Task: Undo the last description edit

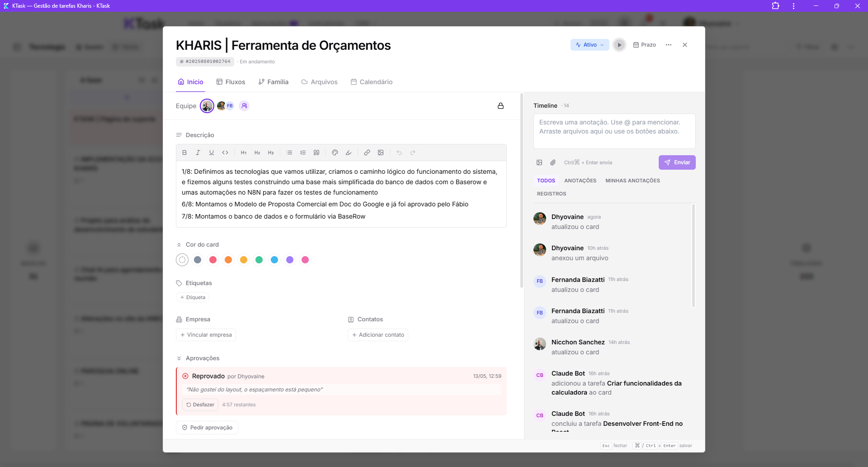Action: click(399, 153)
